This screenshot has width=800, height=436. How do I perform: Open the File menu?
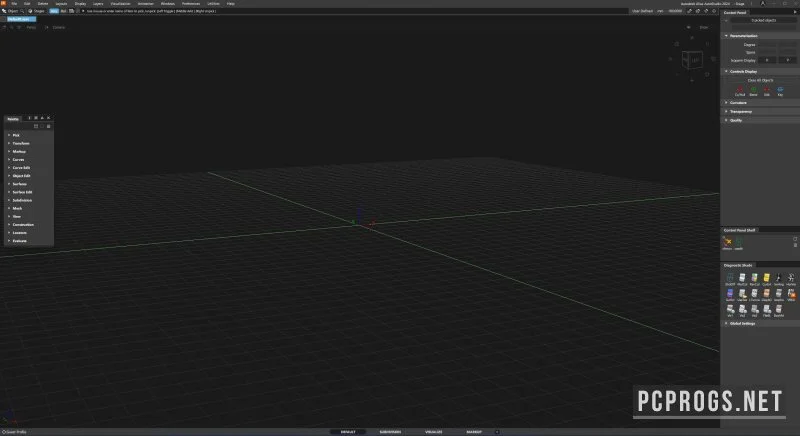point(14,4)
